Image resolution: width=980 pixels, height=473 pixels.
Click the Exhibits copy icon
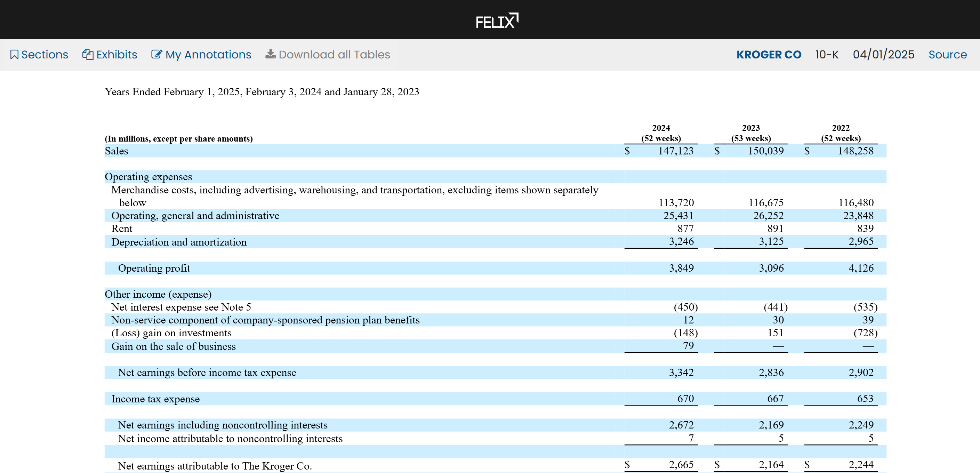click(88, 55)
